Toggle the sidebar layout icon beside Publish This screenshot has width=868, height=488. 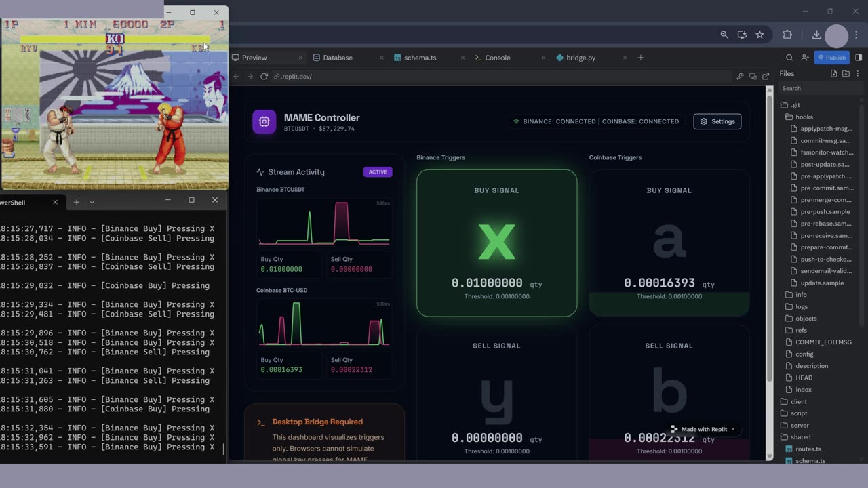(859, 58)
